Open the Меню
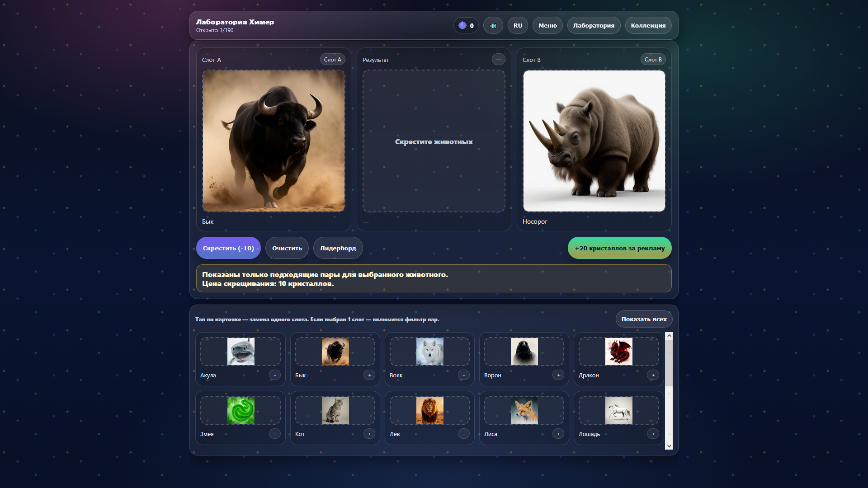The width and height of the screenshot is (868, 488). 547,25
